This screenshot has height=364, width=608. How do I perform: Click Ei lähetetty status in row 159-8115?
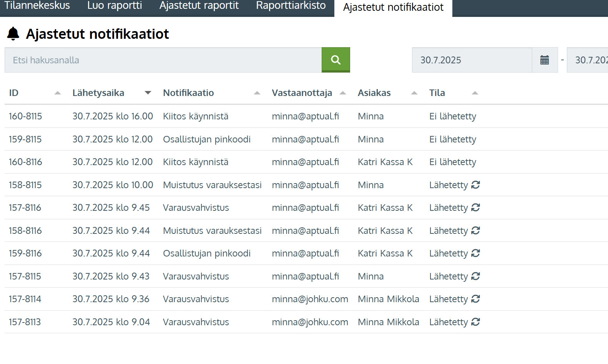[453, 139]
